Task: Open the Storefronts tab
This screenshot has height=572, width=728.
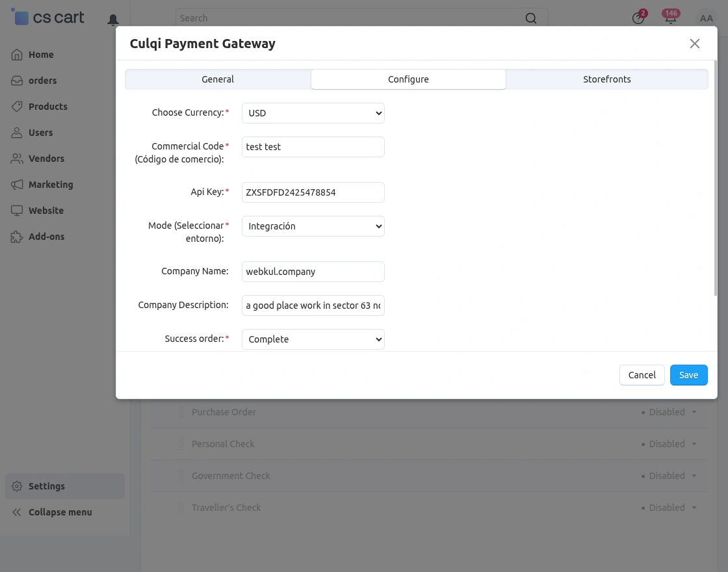Action: pos(607,79)
